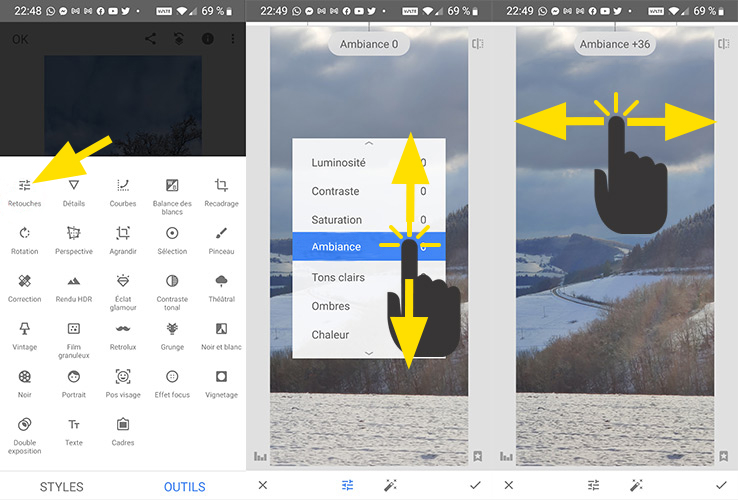Tap the info icon in the top bar
Screen dimensions: 738x500
(208, 39)
